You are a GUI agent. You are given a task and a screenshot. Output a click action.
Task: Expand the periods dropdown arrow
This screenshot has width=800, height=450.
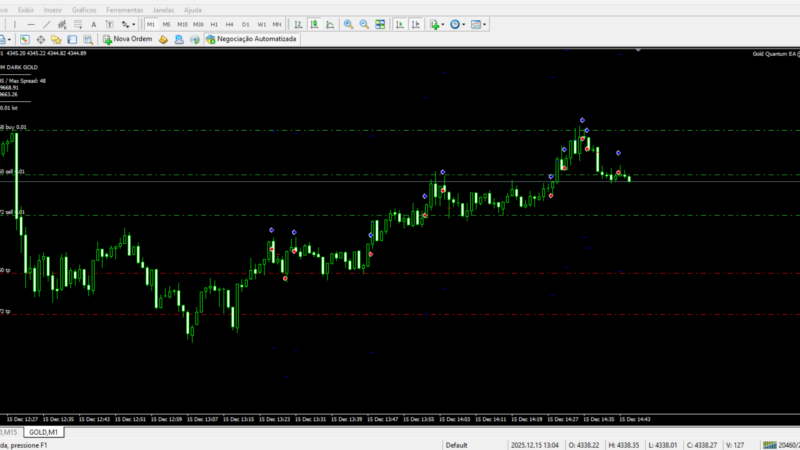click(463, 24)
